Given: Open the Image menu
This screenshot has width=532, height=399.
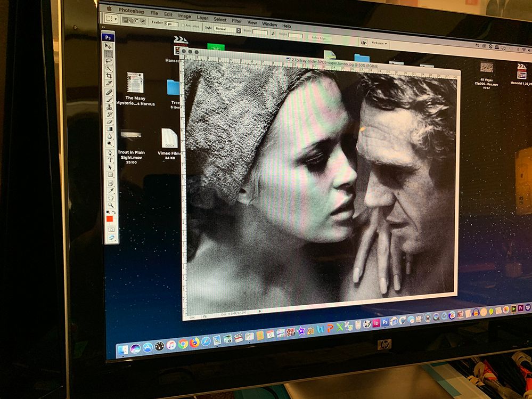Looking at the screenshot, I should (x=185, y=17).
